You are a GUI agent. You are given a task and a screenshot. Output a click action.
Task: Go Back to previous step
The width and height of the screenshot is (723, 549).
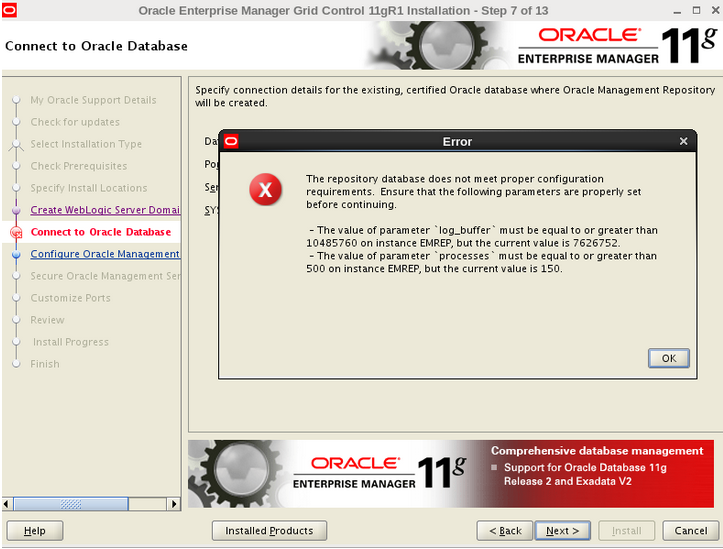click(x=505, y=531)
